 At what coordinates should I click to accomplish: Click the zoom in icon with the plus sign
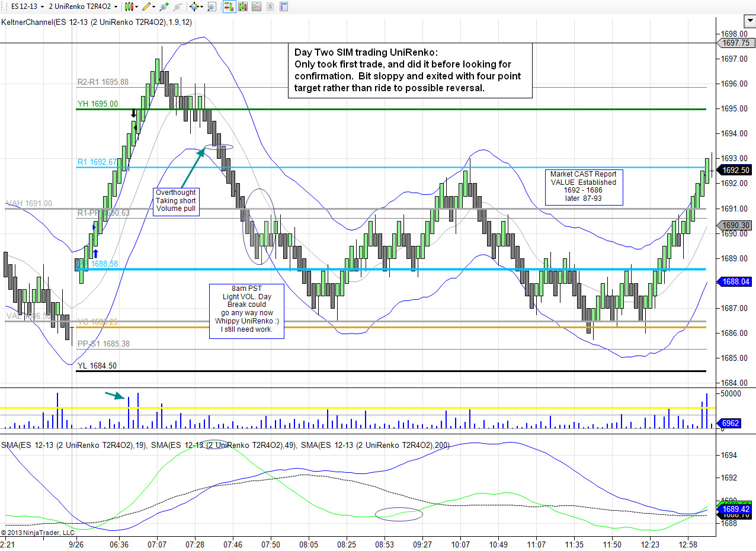point(164,7)
